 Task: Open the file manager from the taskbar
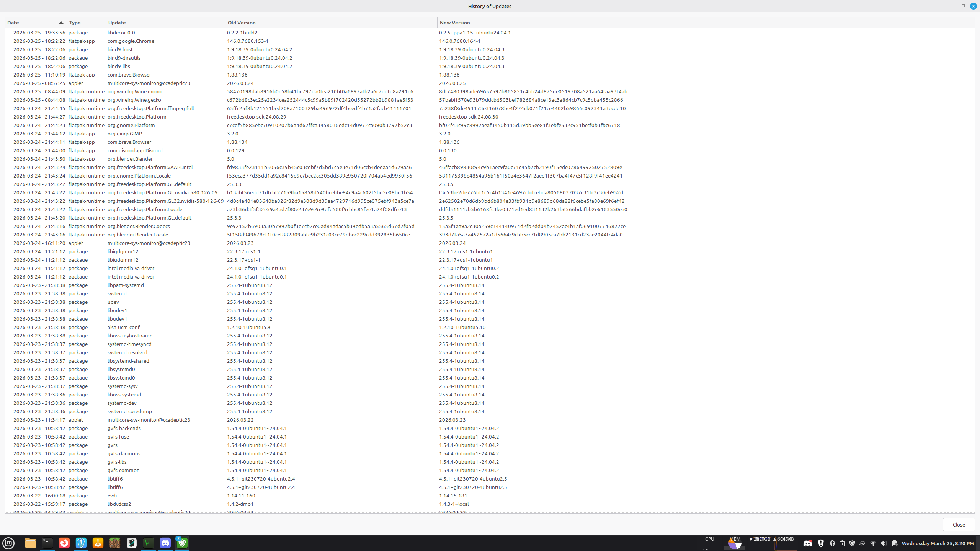point(30,543)
